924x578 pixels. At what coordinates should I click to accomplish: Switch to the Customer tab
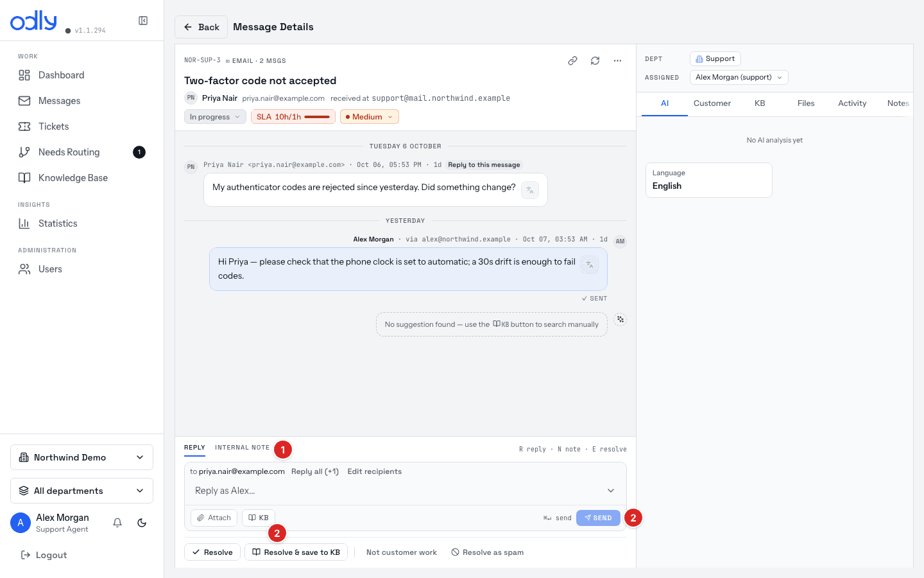click(712, 103)
